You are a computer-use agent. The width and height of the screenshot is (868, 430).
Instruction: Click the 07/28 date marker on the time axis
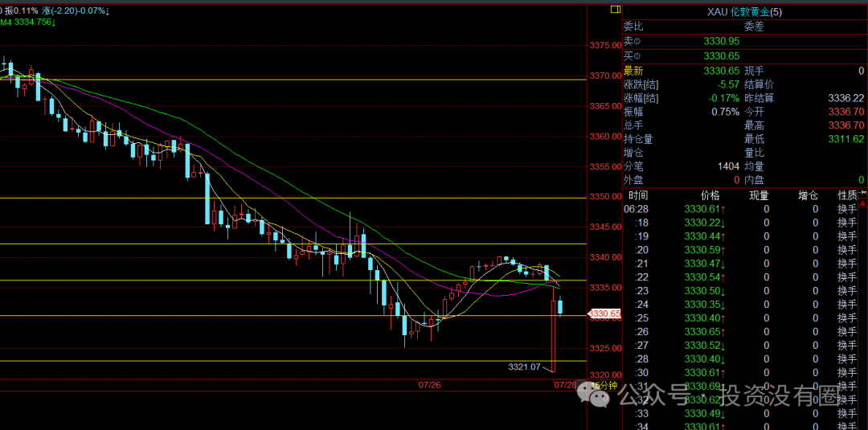coord(565,385)
